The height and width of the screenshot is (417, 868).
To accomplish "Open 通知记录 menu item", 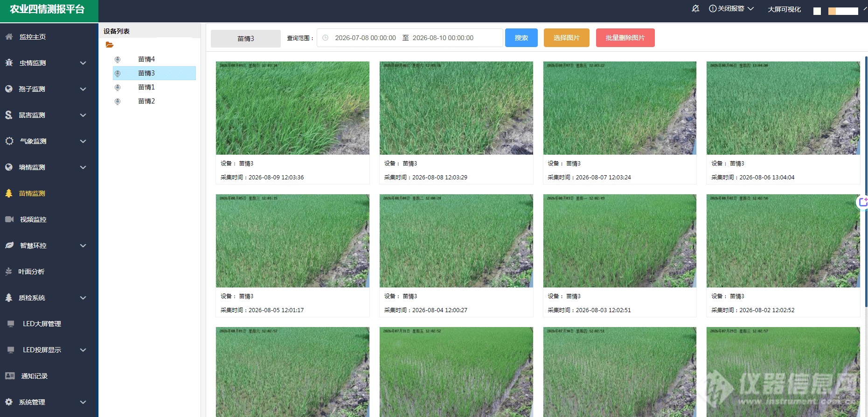I will 49,376.
